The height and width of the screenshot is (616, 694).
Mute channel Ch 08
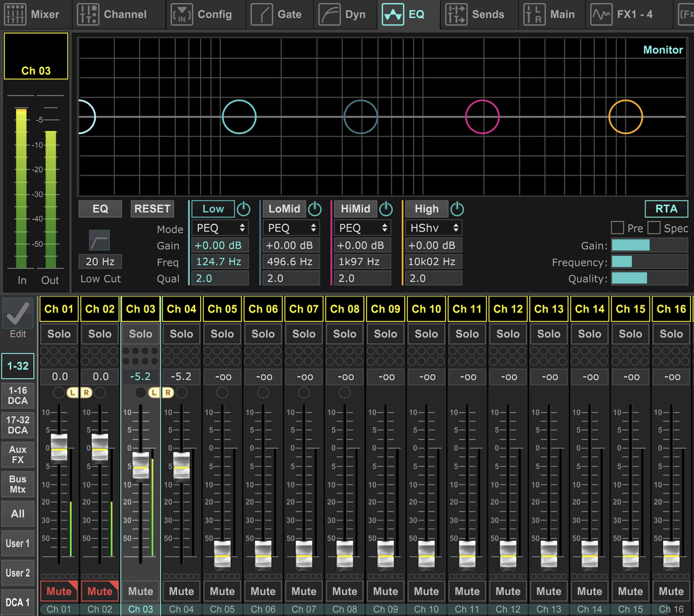click(x=345, y=591)
